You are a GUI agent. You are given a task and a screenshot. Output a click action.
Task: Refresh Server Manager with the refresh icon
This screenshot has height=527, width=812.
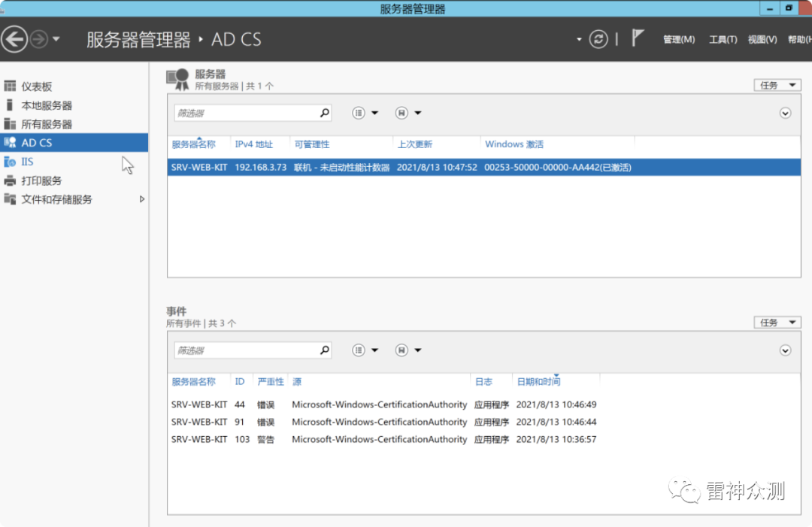598,39
